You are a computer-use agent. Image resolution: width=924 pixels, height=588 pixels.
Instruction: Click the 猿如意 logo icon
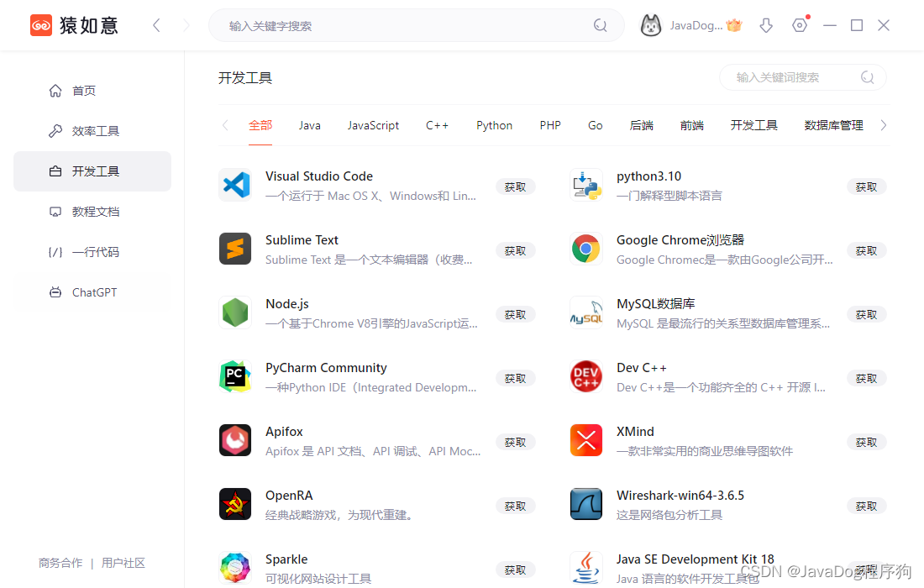point(41,25)
